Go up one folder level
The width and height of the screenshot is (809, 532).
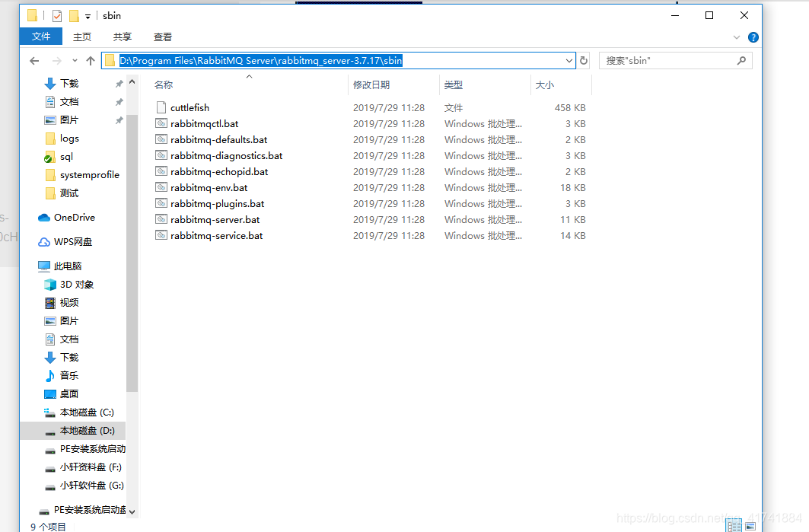click(91, 61)
